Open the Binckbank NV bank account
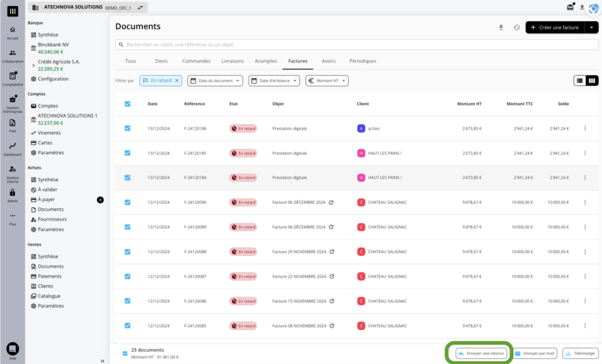602x364 pixels. pos(53,48)
